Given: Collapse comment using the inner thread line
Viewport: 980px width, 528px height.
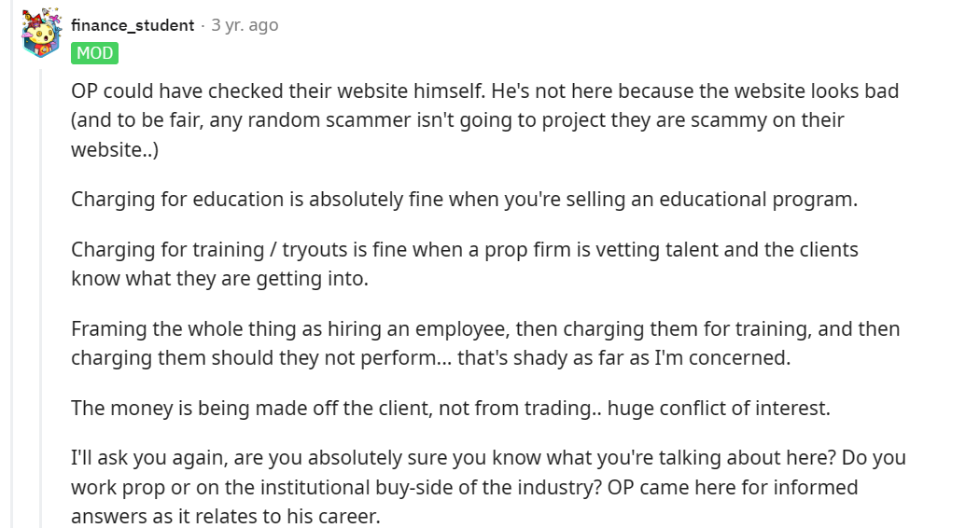Looking at the screenshot, I should tap(41, 299).
